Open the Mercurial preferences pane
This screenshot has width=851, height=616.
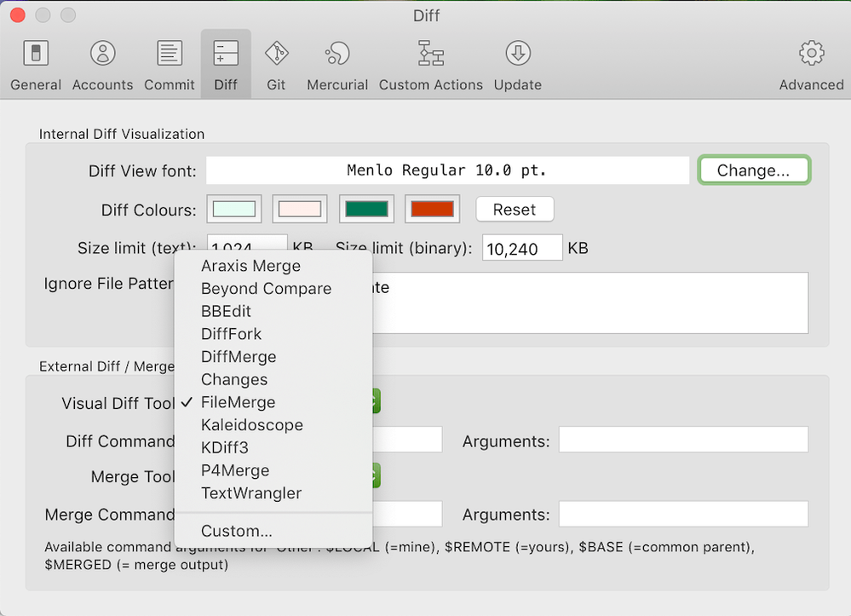pyautogui.click(x=337, y=65)
